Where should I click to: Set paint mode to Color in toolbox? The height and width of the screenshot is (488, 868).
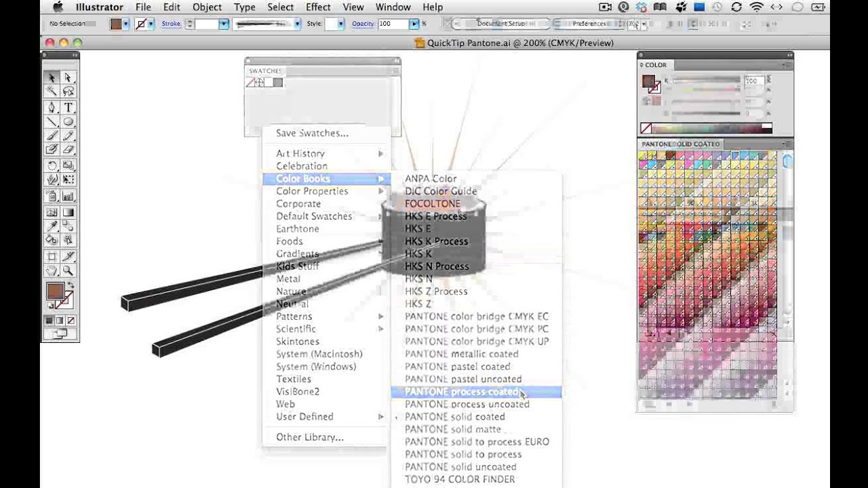coord(49,321)
